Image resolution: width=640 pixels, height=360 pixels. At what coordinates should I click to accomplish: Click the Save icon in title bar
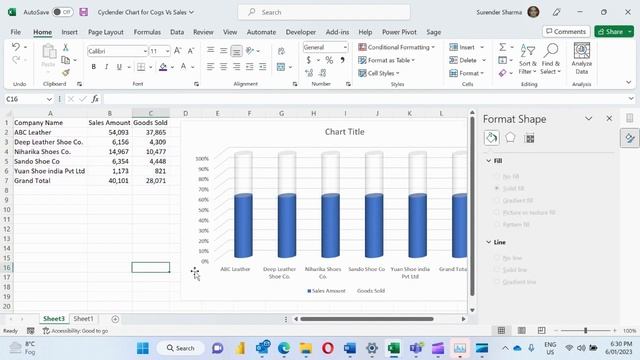(84, 12)
